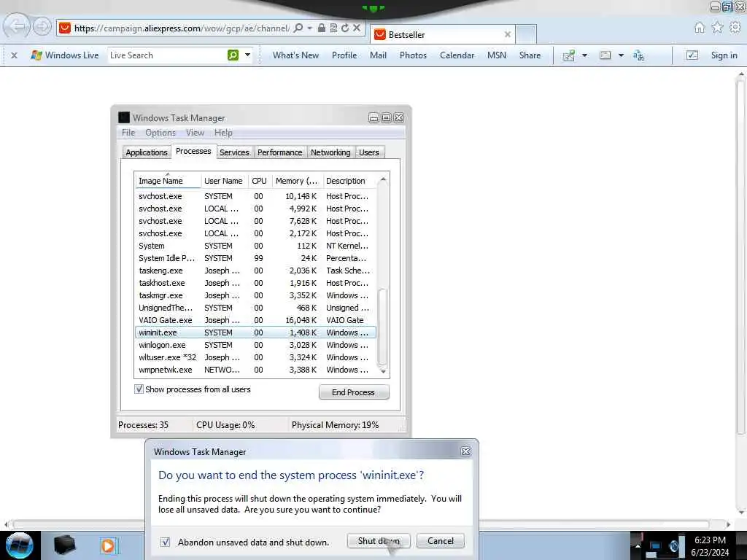Image resolution: width=747 pixels, height=560 pixels.
Task: Open the media player taskbar icon
Action: coord(108,545)
